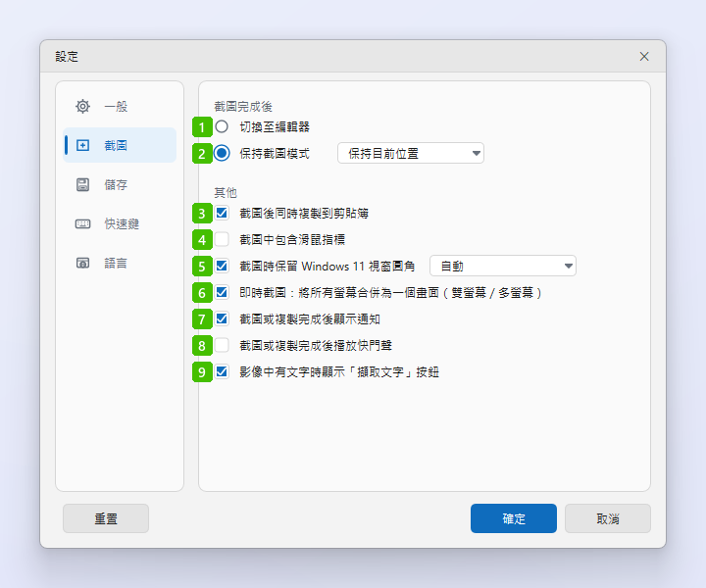Enable 截圖中包含滑鼠指標 checkbox
Screen dimensions: 706x588
[x=222, y=239]
